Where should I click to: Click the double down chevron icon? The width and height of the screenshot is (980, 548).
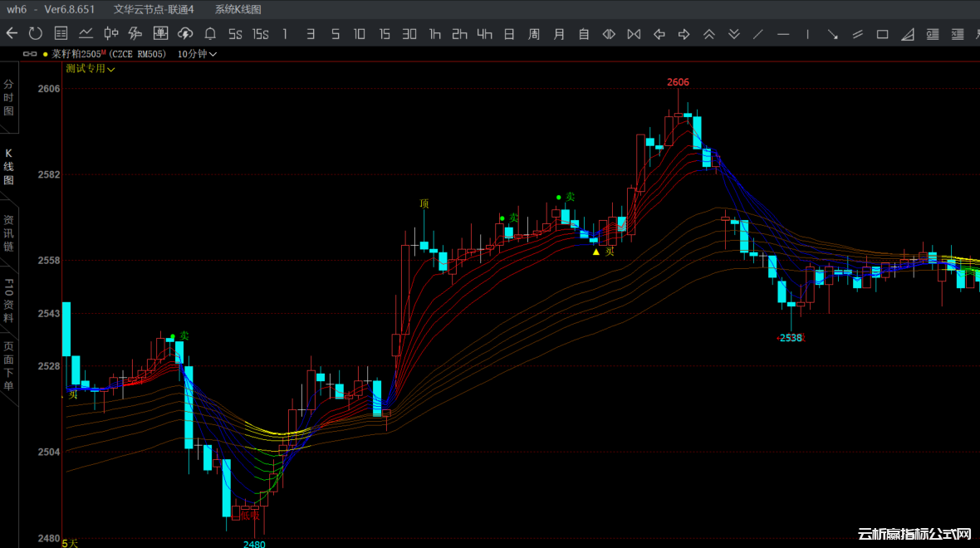[x=733, y=34]
